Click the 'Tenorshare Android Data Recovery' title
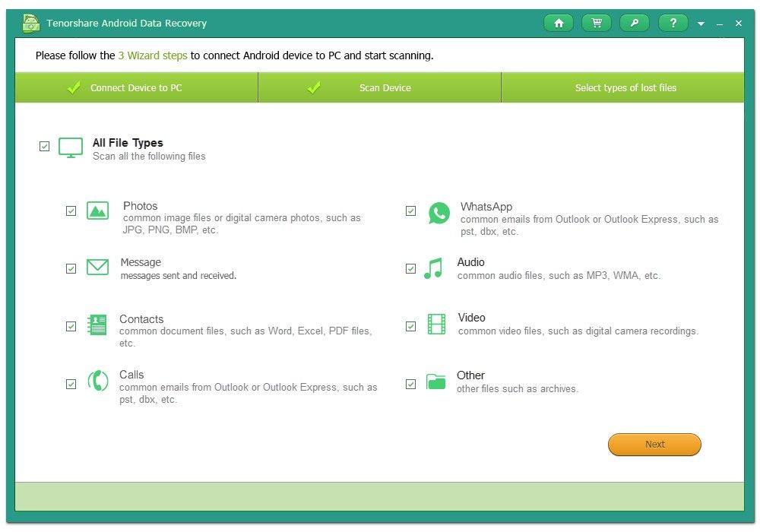The height and width of the screenshot is (532, 760). pyautogui.click(x=126, y=24)
